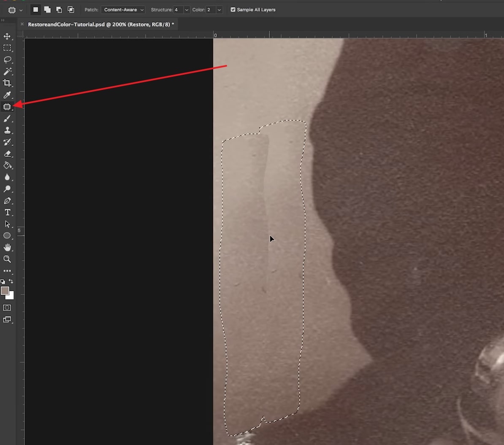Activate the Zoom tool
504x445 pixels.
click(x=7, y=259)
